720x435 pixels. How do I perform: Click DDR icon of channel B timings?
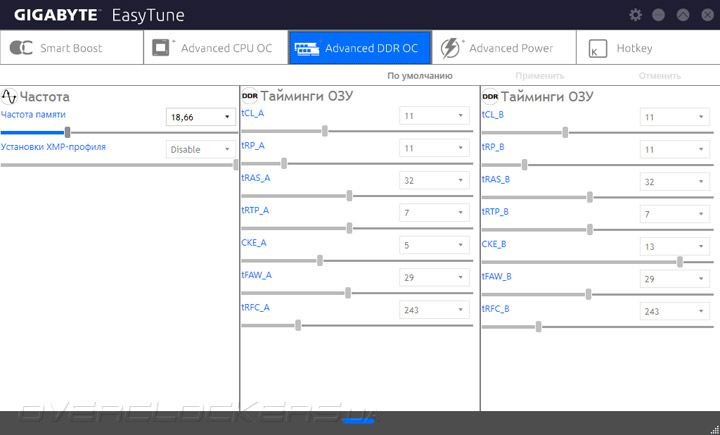pos(490,96)
